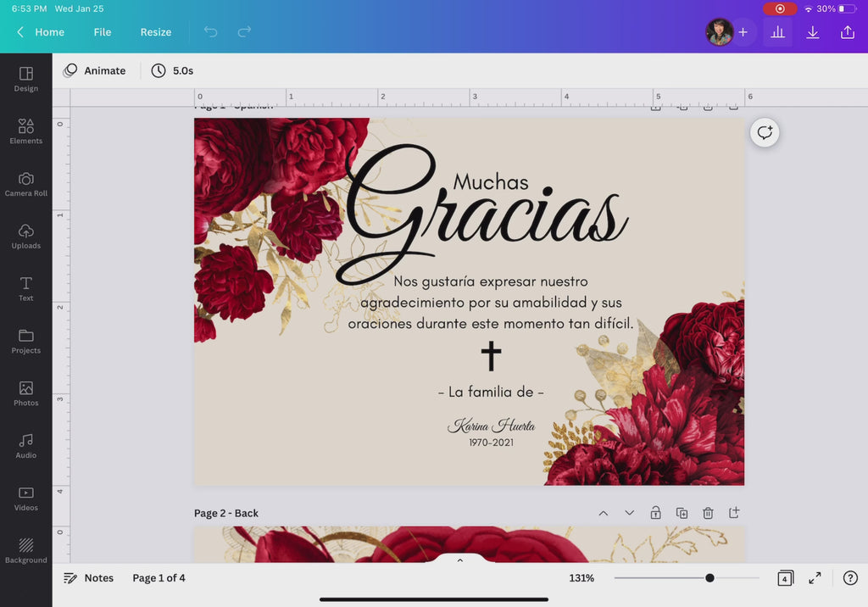The image size is (868, 607).
Task: Lock Page 2 - Back
Action: [x=655, y=513]
